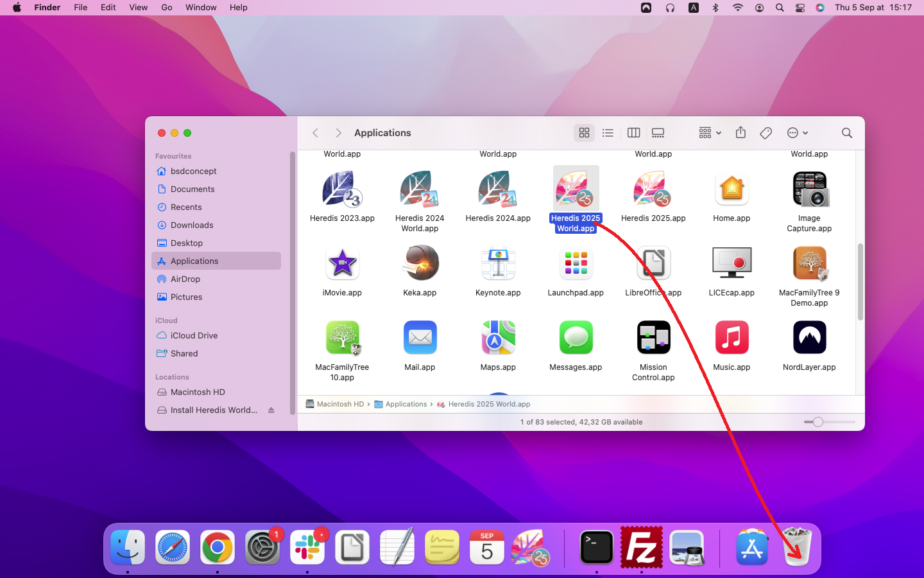924x578 pixels.
Task: Click the Edit Tags toolbar icon
Action: point(766,133)
